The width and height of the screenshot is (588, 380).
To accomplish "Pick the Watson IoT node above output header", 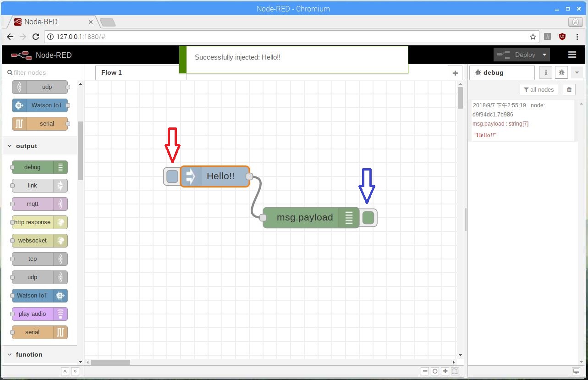I will click(x=40, y=105).
